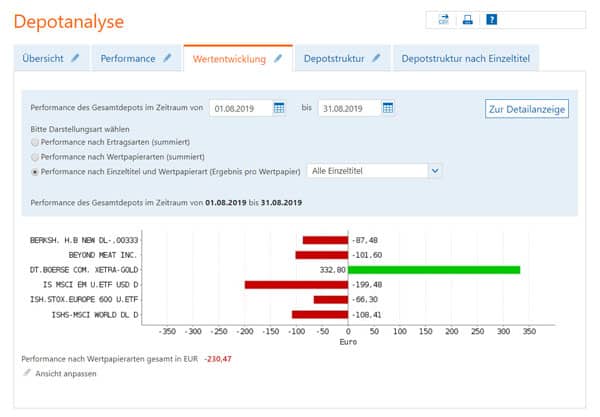Open Depotstruktur nach Einzeltitel tab
Screen dimensions: 600x417
click(x=466, y=59)
